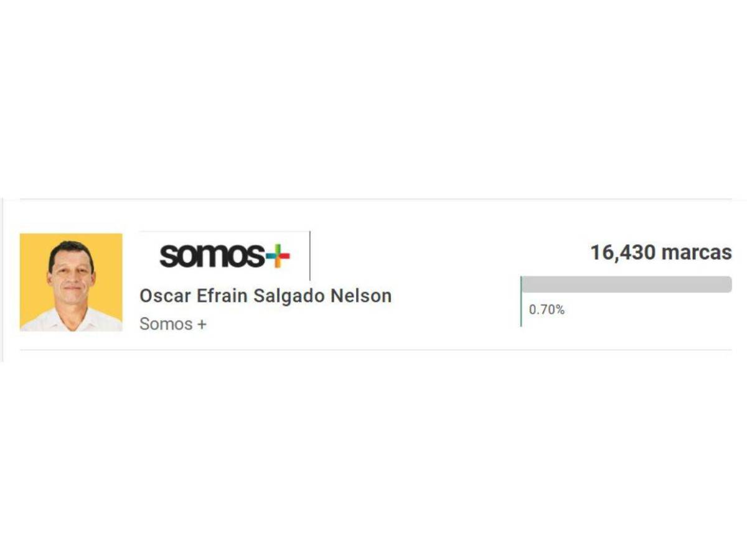Screen dimensions: 747x560
Task: Click the green marker line at the bar start
Action: (x=521, y=302)
